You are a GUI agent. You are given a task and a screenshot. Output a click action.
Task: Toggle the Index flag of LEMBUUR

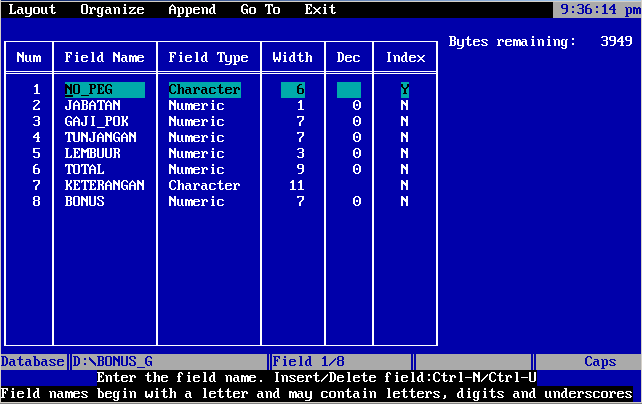pos(405,153)
